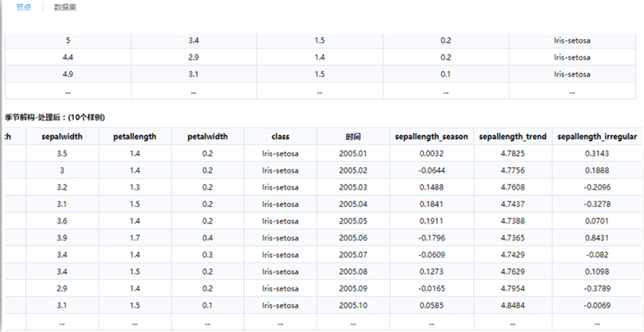Click the sepalwidth column header

pyautogui.click(x=63, y=136)
